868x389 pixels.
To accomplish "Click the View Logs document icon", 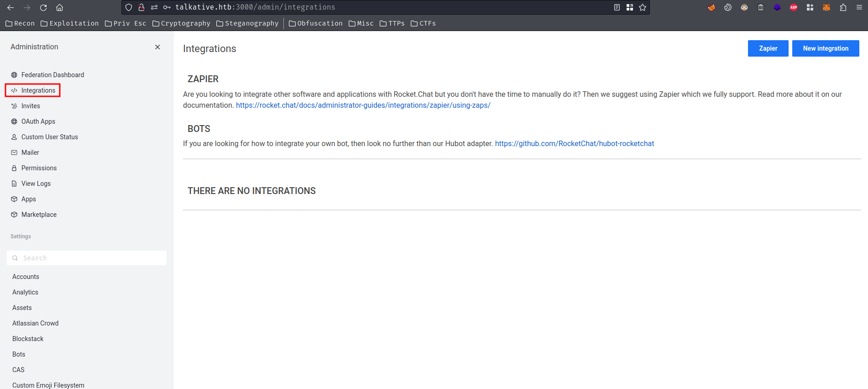I will coord(14,184).
